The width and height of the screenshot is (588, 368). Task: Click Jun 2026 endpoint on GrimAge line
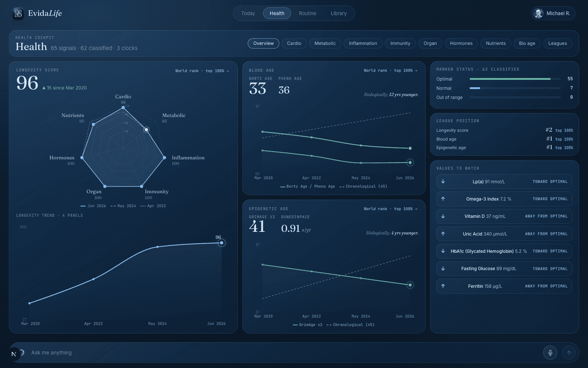click(x=410, y=285)
